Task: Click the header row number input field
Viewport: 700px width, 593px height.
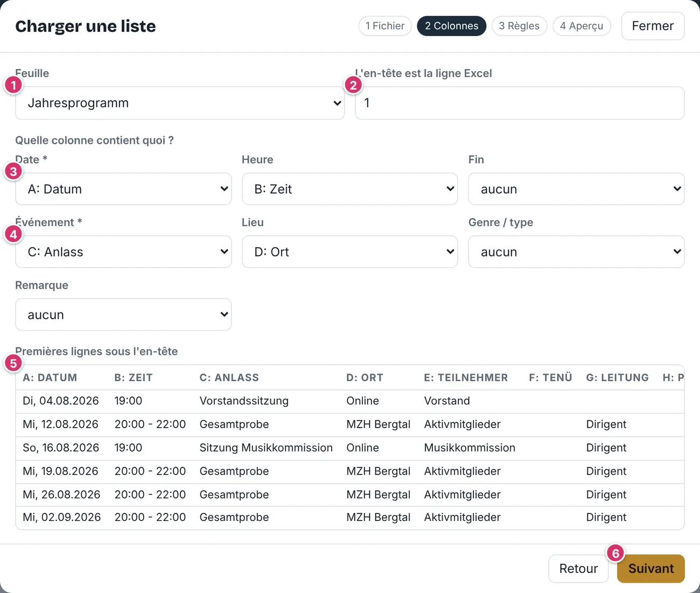Action: pos(520,103)
